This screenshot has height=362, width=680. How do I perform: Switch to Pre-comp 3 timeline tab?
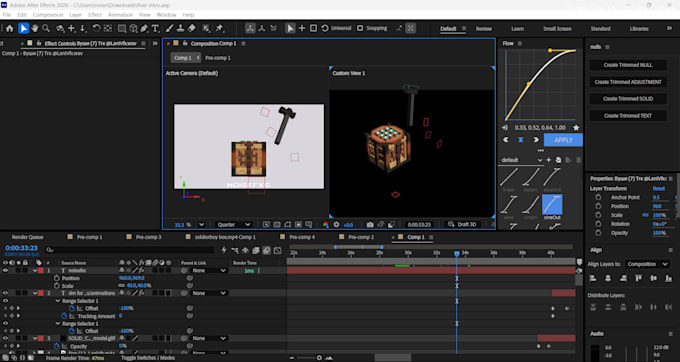pyautogui.click(x=148, y=237)
